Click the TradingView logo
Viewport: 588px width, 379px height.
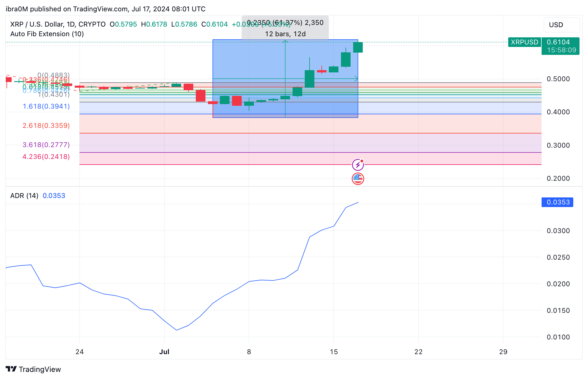point(33,369)
